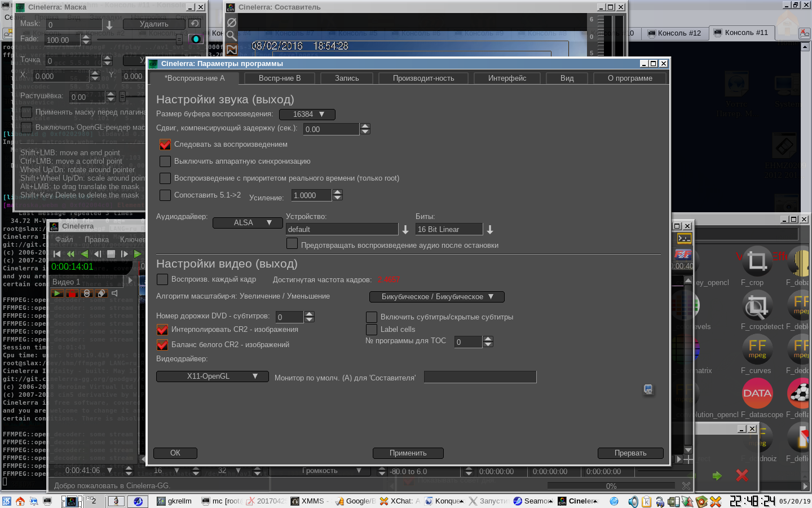Viewport: 812px width, 508px height.
Task: Toggle Следовать за воспроизведением checkbox
Action: pos(165,144)
